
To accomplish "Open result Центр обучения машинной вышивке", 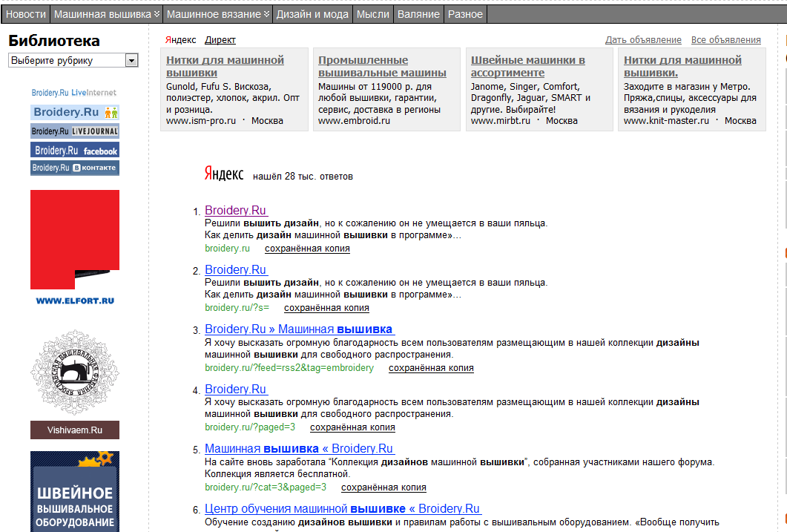I will (343, 509).
